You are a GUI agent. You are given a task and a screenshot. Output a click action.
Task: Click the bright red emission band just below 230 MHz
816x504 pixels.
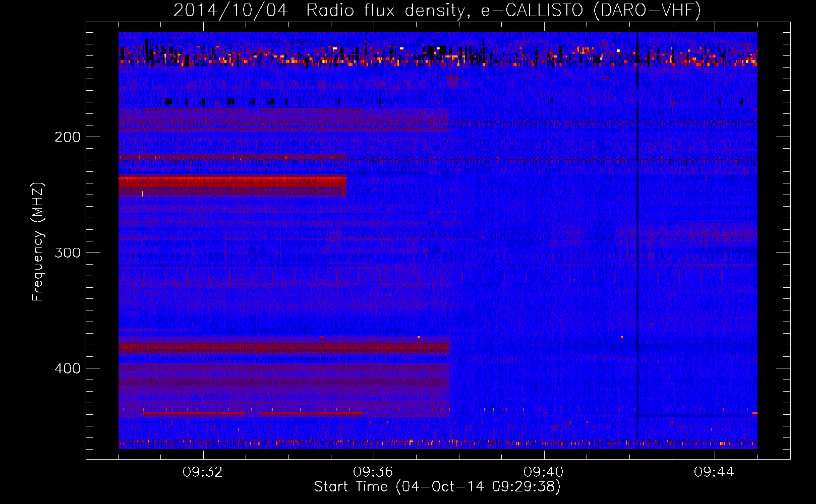coord(232,185)
